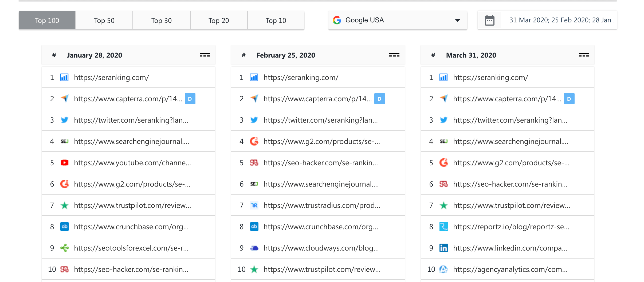Viewport: 644px width, 282px height.
Task: Open March agencyanalytics.com/com... link
Action: coord(510,269)
